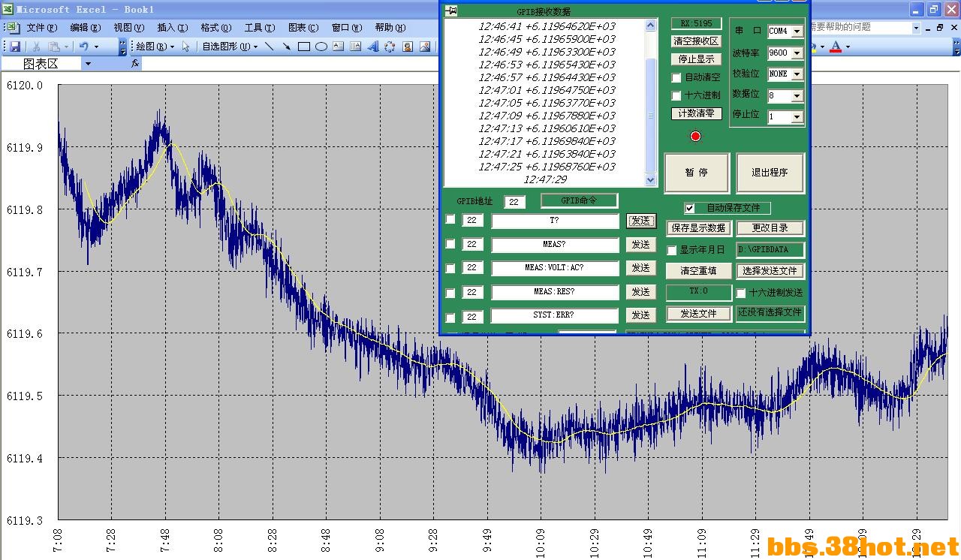Open the Undo history dropdown arrow
Screen dimensions: 961x560
tap(96, 47)
